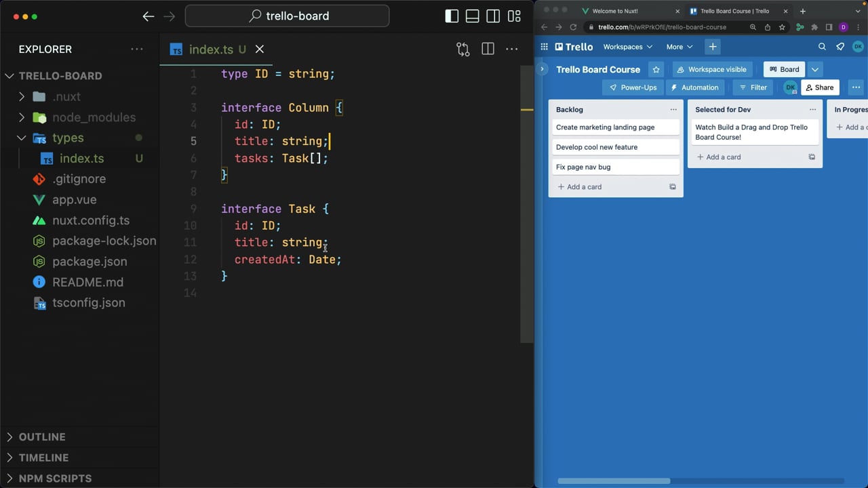Open the rocket icon in Trello header

point(840,47)
